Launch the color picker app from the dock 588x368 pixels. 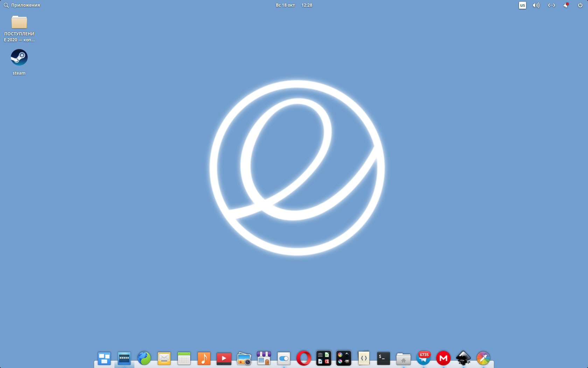(483, 358)
